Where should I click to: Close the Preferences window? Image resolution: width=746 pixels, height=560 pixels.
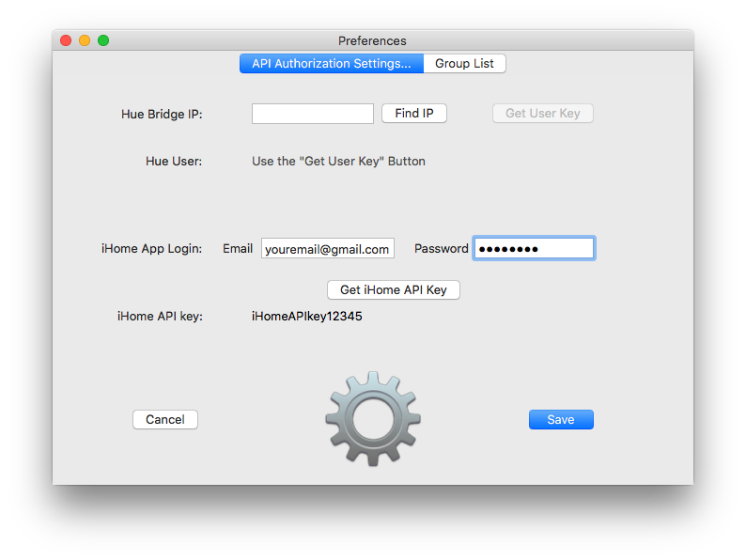click(x=66, y=40)
